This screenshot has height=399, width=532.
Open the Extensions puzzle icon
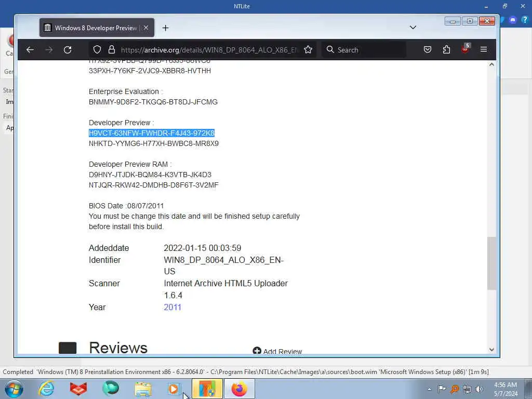pyautogui.click(x=446, y=50)
